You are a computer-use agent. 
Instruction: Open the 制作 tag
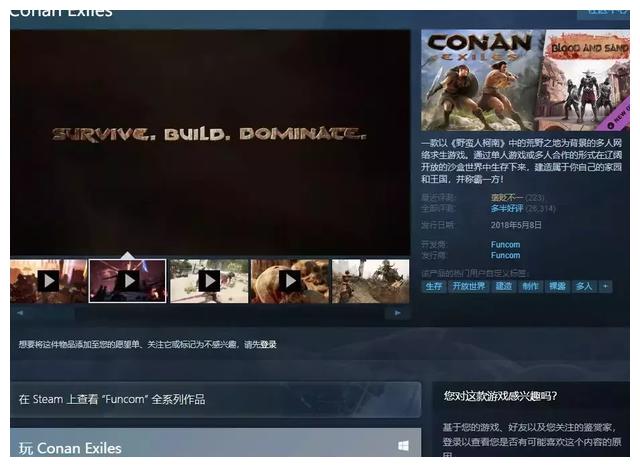(x=530, y=286)
